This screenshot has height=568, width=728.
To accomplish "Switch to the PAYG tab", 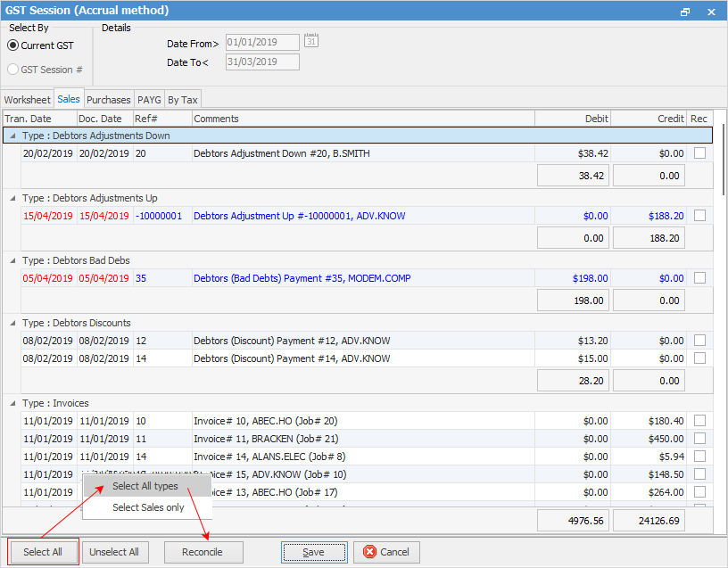I will coord(149,100).
